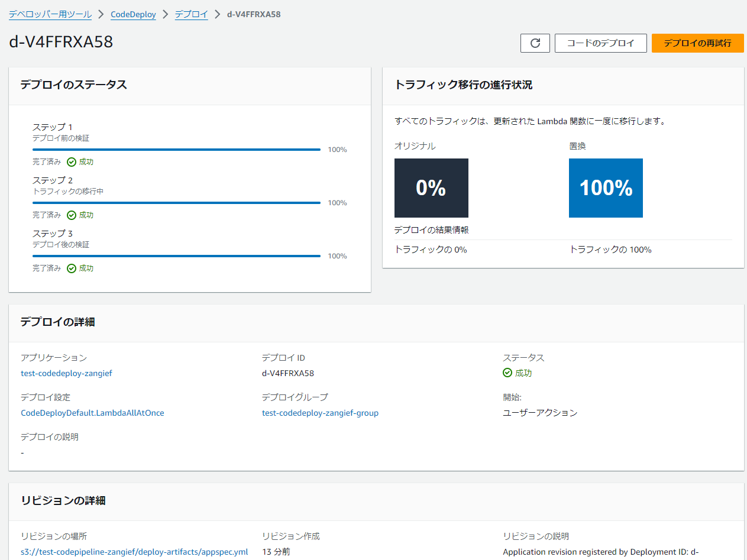The image size is (747, 560).
Task: Open the CodeDeploy breadcrumb item
Action: (x=132, y=14)
